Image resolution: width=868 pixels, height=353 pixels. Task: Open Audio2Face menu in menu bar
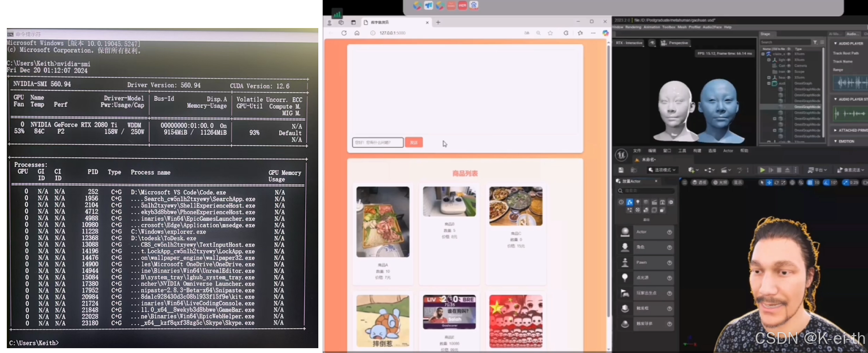point(712,27)
